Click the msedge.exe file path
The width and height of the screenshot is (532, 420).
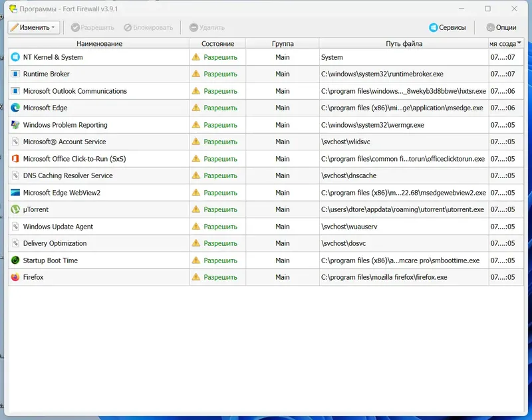(402, 108)
